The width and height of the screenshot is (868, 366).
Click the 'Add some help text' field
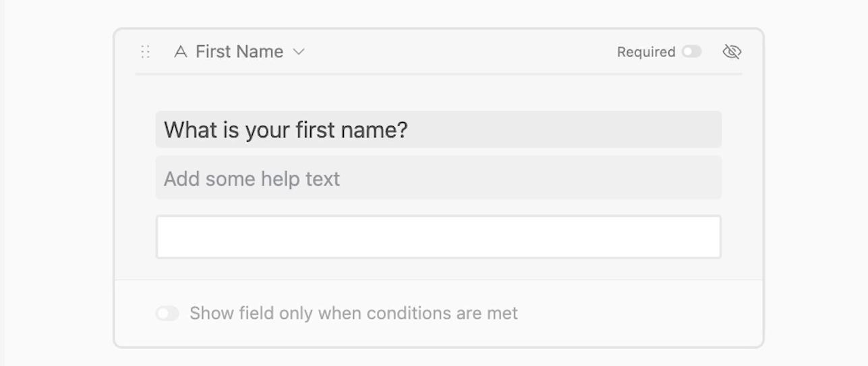[438, 178]
